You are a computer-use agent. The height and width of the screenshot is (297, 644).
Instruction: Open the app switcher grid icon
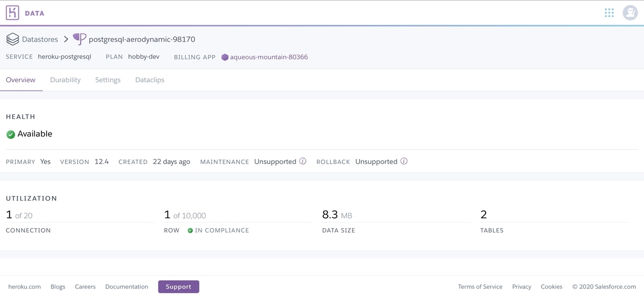609,13
